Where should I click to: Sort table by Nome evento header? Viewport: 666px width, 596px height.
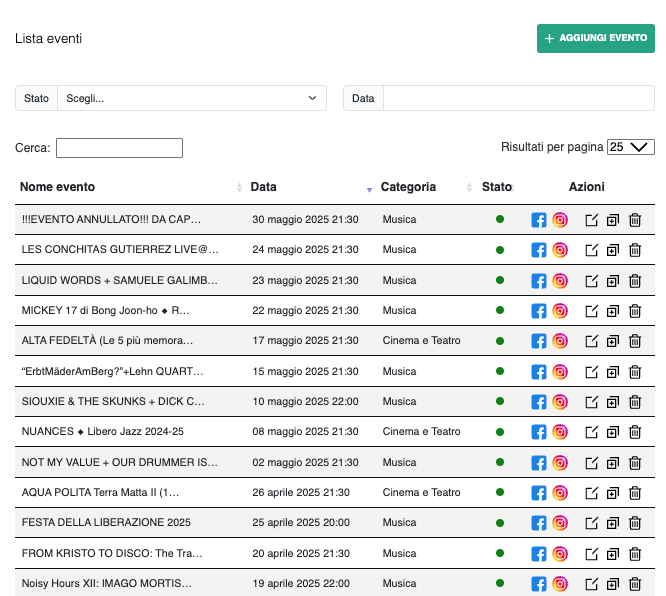[x=58, y=187]
